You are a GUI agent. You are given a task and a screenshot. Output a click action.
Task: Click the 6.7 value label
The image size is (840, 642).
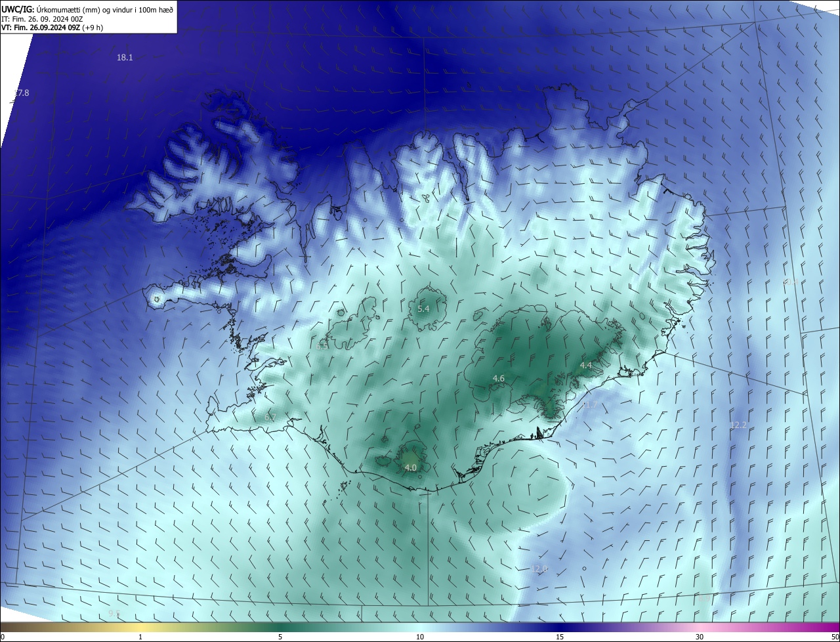(270, 417)
